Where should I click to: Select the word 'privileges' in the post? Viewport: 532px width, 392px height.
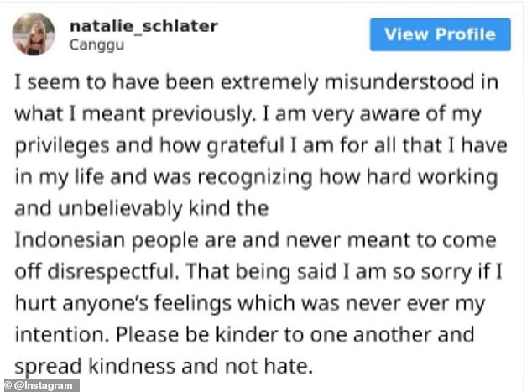[x=62, y=146]
